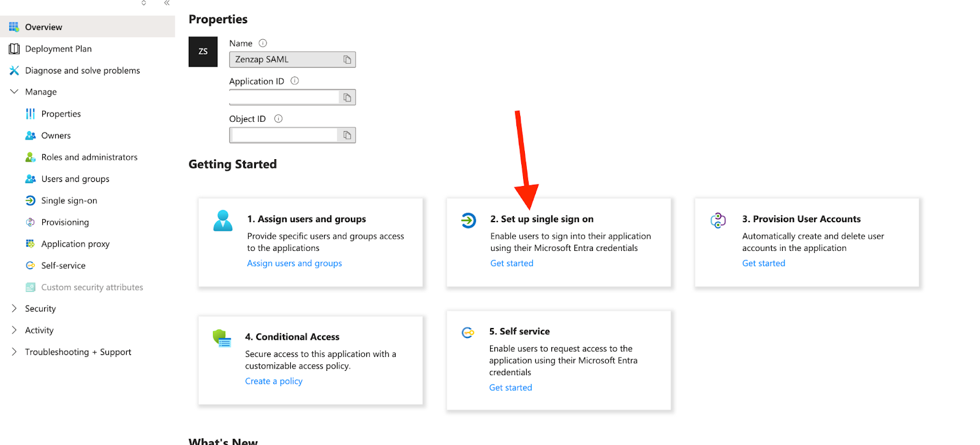Open Assign users and groups link
Screen dimensions: 980x445
pos(294,263)
